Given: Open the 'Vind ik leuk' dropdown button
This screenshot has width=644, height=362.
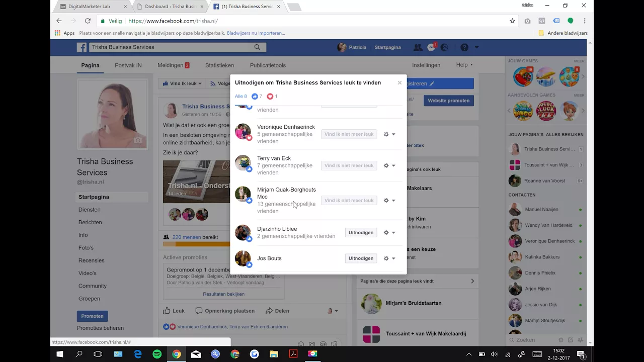Looking at the screenshot, I should 182,83.
